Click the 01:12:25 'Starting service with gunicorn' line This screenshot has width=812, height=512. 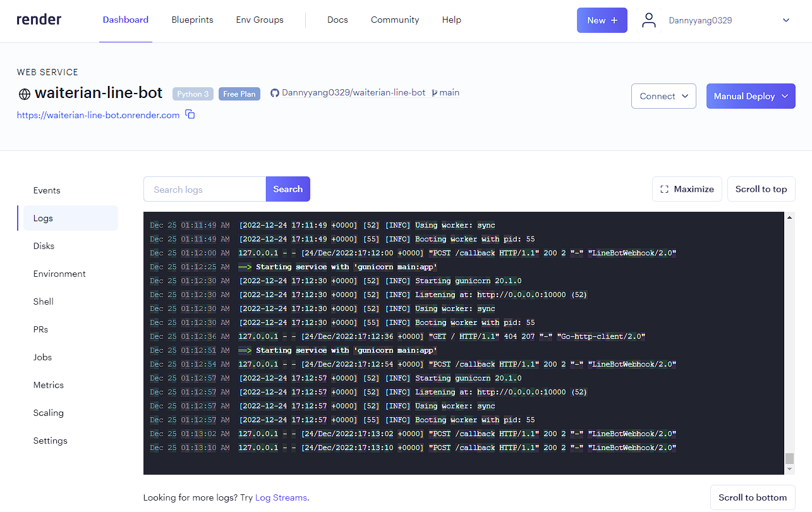(294, 267)
